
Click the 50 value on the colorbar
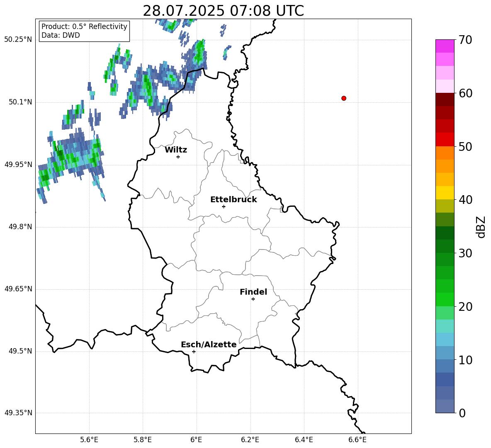[x=465, y=147]
